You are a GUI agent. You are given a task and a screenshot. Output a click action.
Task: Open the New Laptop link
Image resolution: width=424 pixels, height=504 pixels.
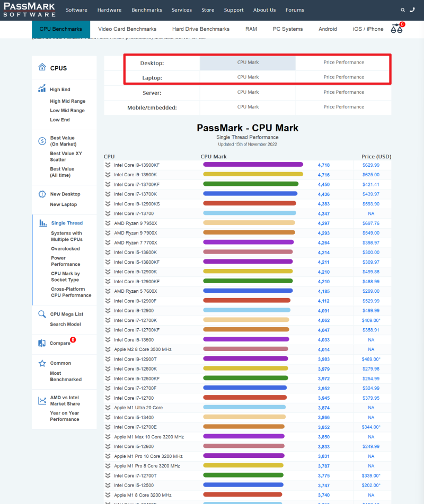click(x=64, y=204)
